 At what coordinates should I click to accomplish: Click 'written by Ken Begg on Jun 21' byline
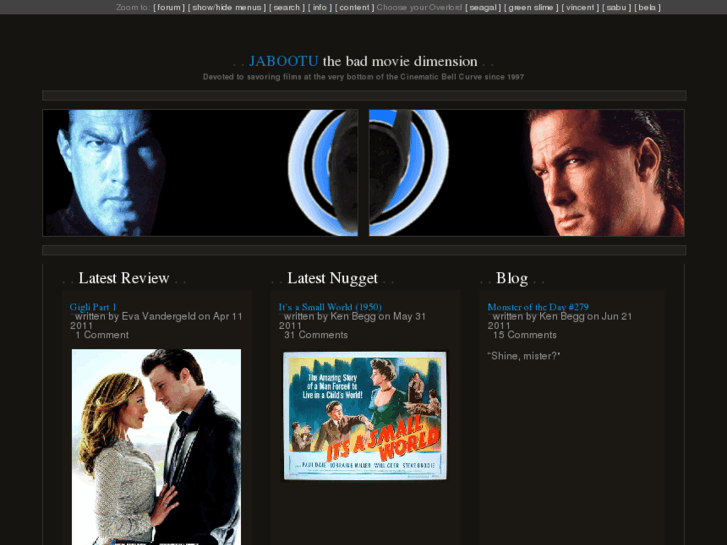(560, 321)
